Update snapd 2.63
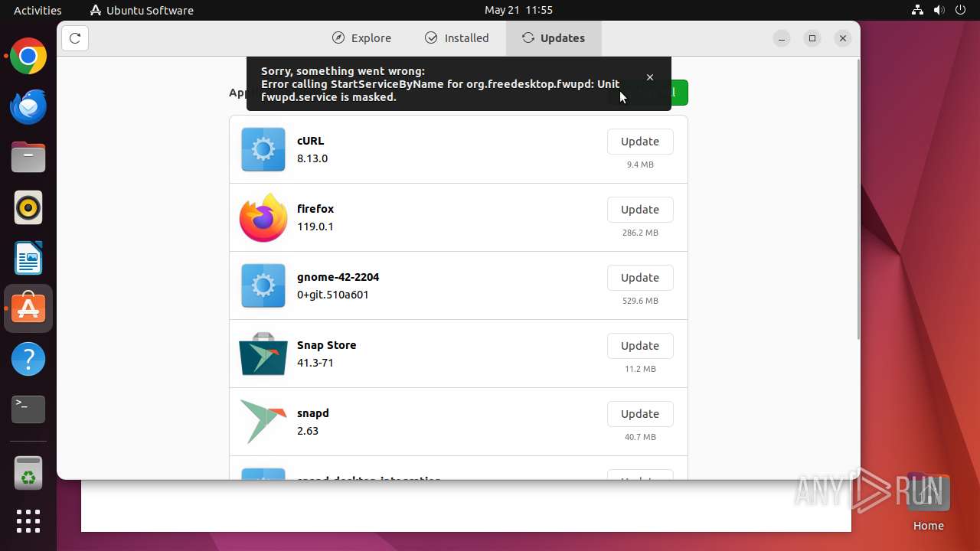The image size is (980, 551). pos(640,414)
